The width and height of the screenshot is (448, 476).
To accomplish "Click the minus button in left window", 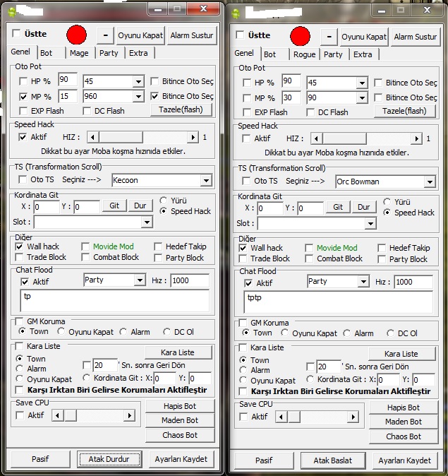I will pos(105,35).
